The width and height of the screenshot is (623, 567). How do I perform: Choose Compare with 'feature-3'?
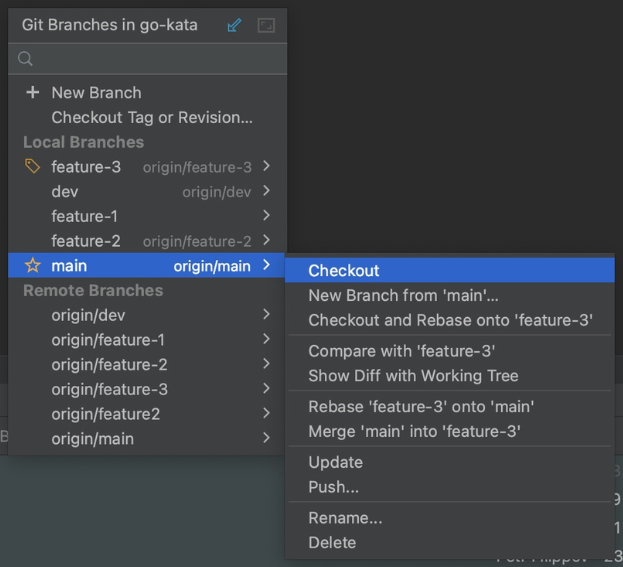(x=401, y=351)
